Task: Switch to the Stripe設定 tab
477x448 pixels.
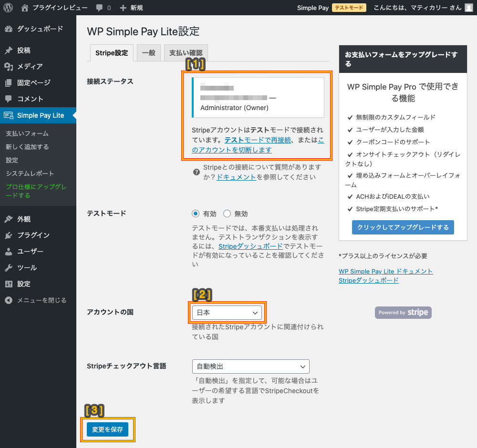Action: click(x=112, y=53)
